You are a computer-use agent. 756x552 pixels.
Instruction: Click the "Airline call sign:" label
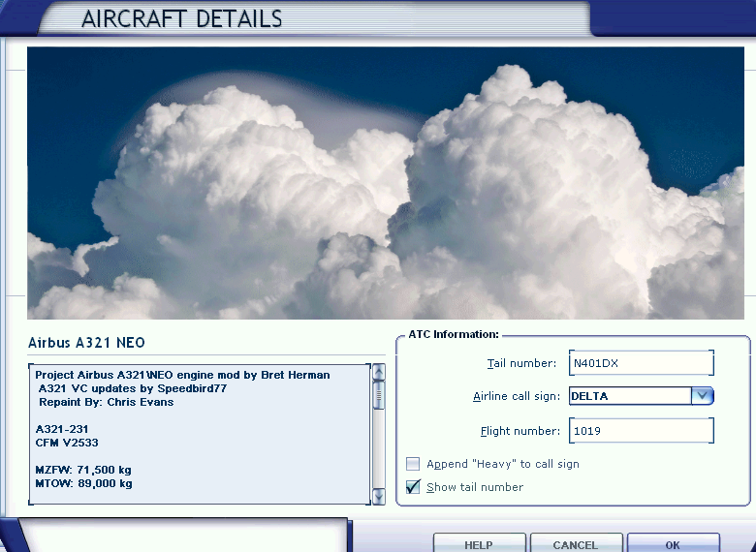(x=517, y=396)
